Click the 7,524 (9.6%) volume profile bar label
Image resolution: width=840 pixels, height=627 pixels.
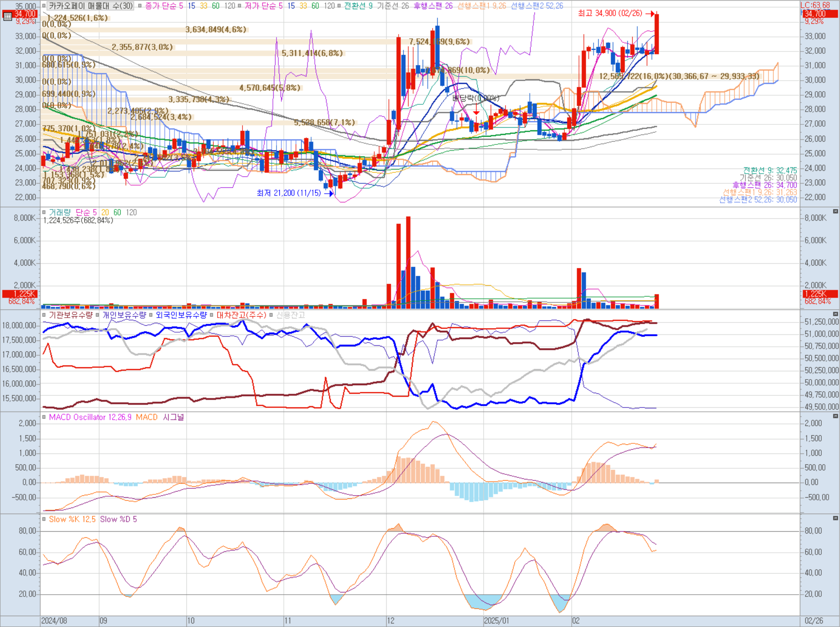[439, 41]
